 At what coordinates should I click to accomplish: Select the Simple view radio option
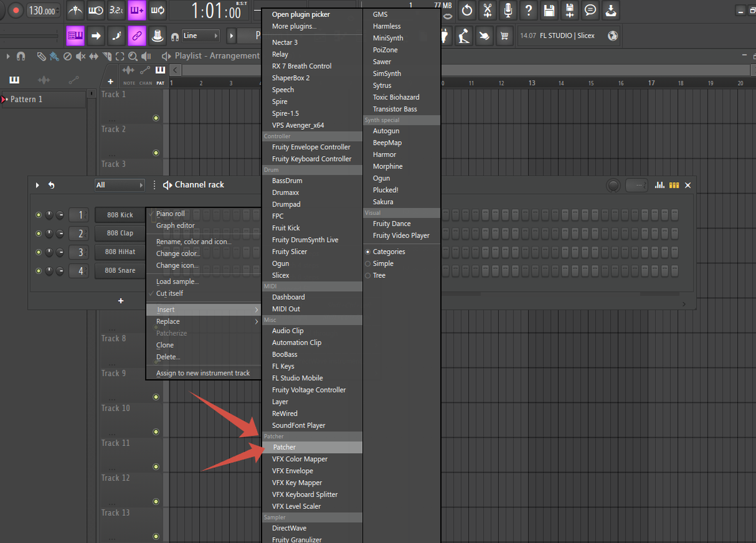379,263
